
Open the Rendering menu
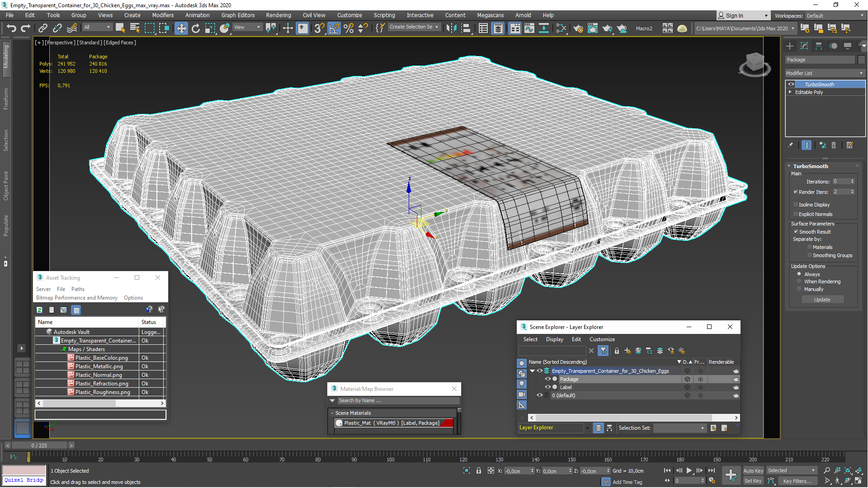pyautogui.click(x=278, y=15)
